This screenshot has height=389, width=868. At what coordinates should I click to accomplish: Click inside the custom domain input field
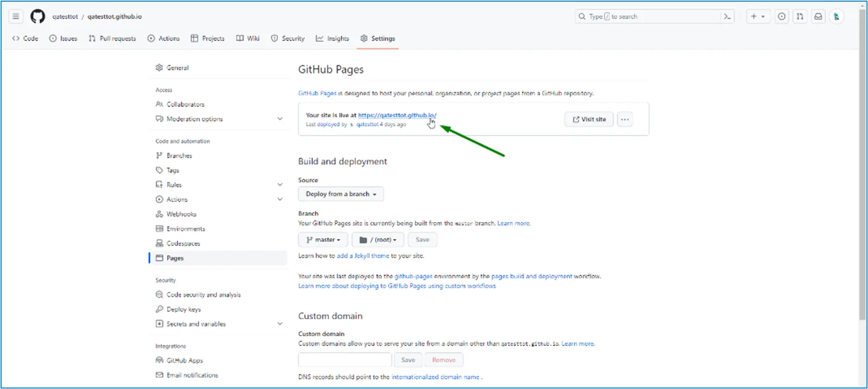(x=344, y=360)
